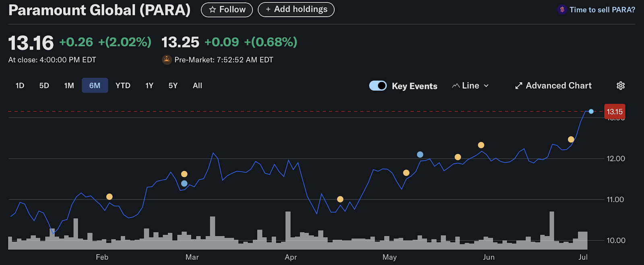The height and width of the screenshot is (265, 644).
Task: Click the +0.26 +(2.02%) change value
Action: tap(105, 42)
